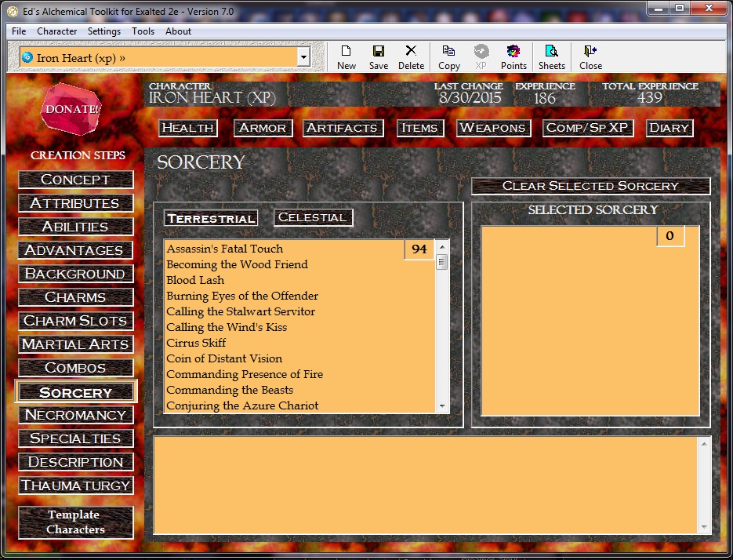The height and width of the screenshot is (560, 733).
Task: Open the About menu
Action: point(178,31)
